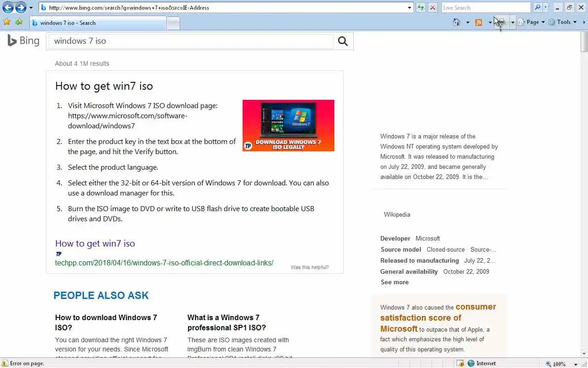The image size is (588, 368).
Task: Click the 'Download Windows 7 ISO Legally' thumbnail
Action: 288,125
